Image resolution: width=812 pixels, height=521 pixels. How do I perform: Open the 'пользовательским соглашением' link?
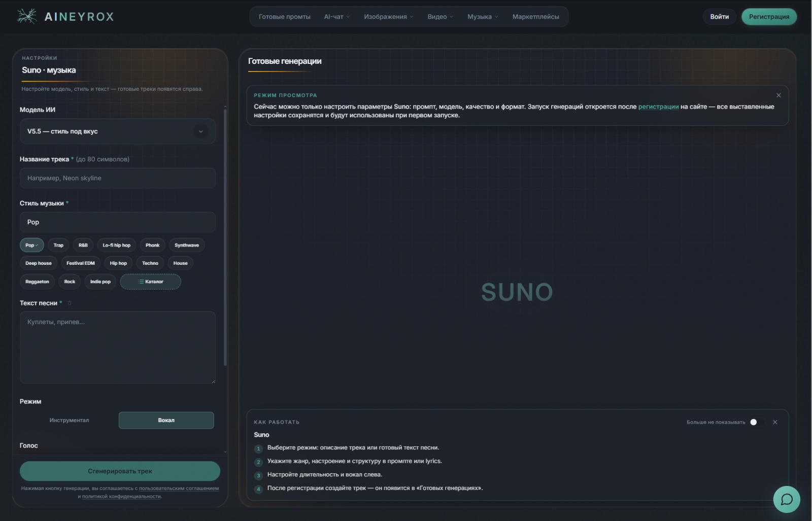179,489
